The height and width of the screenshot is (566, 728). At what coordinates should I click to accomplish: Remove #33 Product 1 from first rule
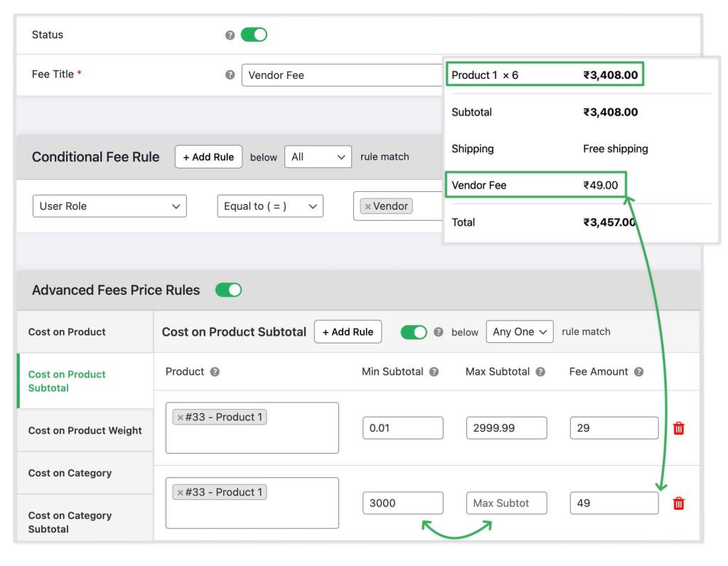click(x=180, y=417)
